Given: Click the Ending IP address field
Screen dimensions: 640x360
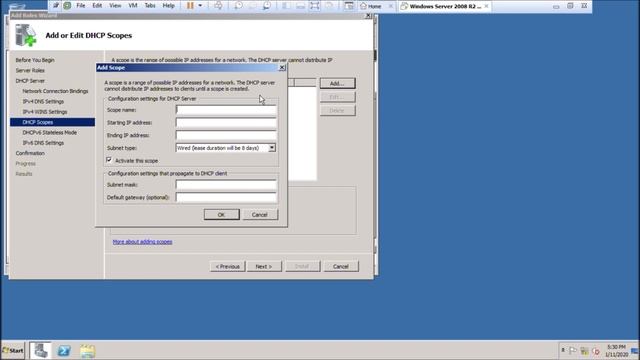Looking at the screenshot, I should pos(226,135).
